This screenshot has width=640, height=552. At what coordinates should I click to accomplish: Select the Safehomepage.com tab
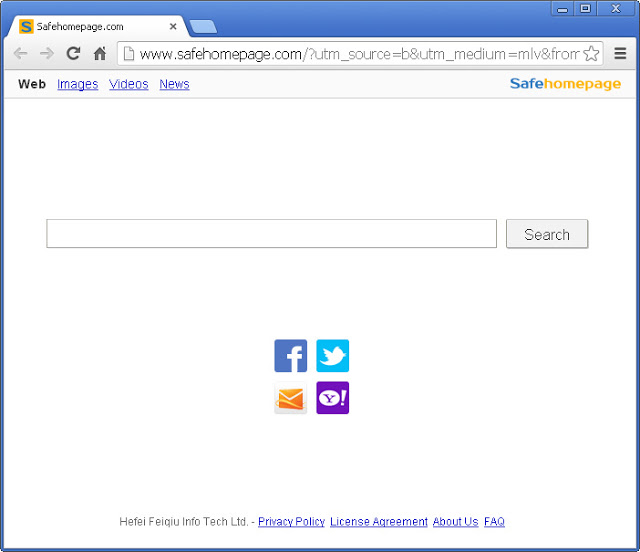tap(98, 27)
